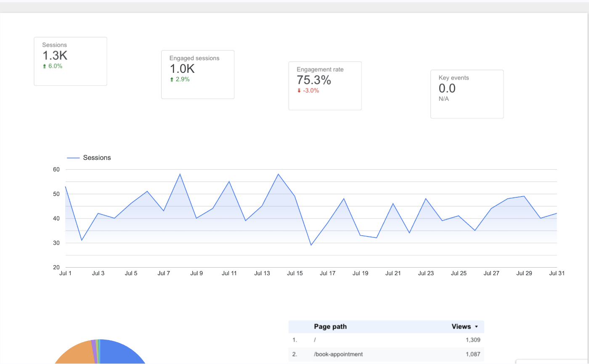Screen dimensions: 589x364
Task: Click the 75.3% engagement rate value
Action: (x=314, y=80)
